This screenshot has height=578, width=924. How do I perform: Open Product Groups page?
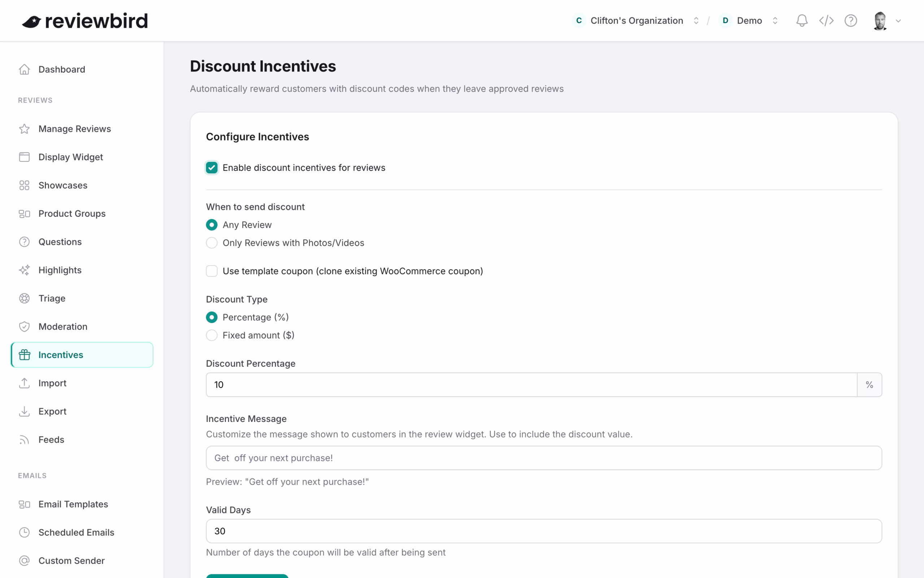82,214
